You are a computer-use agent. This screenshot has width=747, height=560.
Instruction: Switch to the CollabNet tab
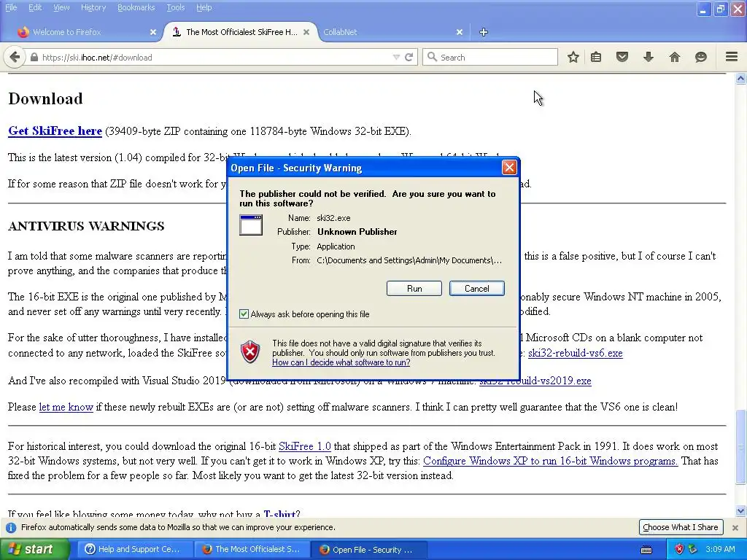tap(392, 32)
